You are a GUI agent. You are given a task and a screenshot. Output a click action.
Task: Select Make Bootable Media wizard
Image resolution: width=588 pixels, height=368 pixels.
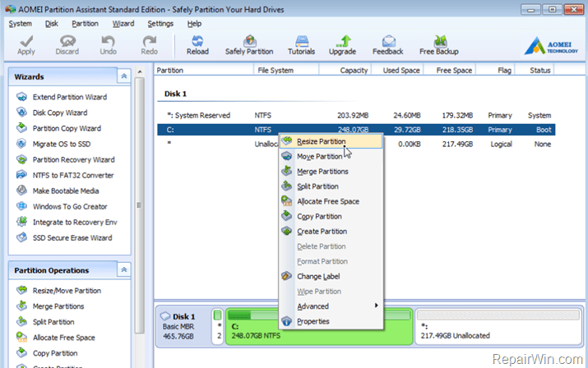pyautogui.click(x=58, y=191)
